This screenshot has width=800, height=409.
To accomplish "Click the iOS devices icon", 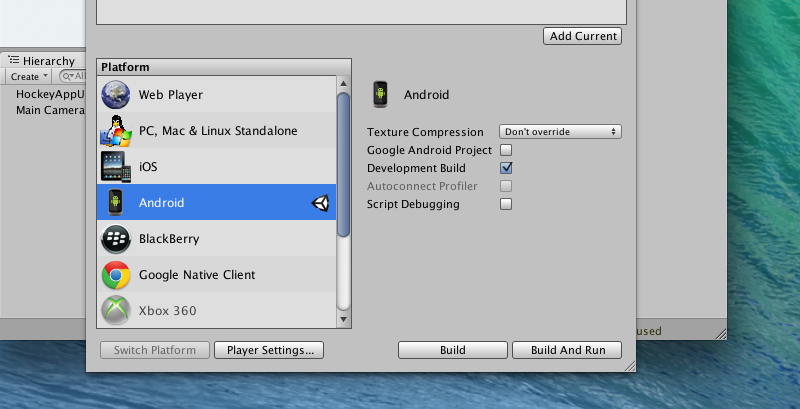I will [116, 167].
